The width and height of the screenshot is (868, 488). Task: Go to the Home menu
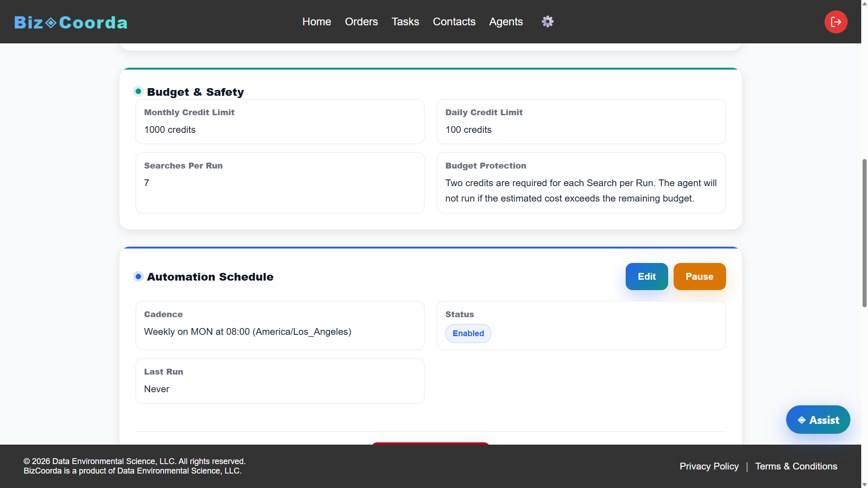point(316,22)
